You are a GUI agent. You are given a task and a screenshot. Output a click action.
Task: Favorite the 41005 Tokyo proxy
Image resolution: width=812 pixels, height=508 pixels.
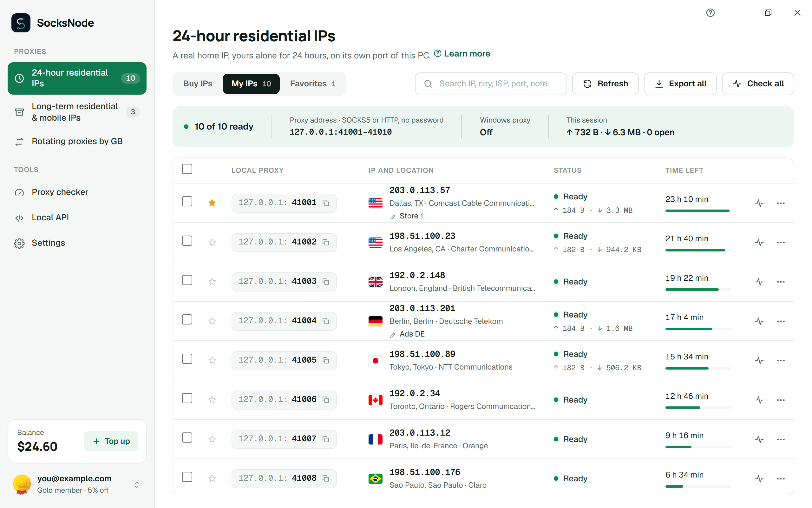point(212,360)
